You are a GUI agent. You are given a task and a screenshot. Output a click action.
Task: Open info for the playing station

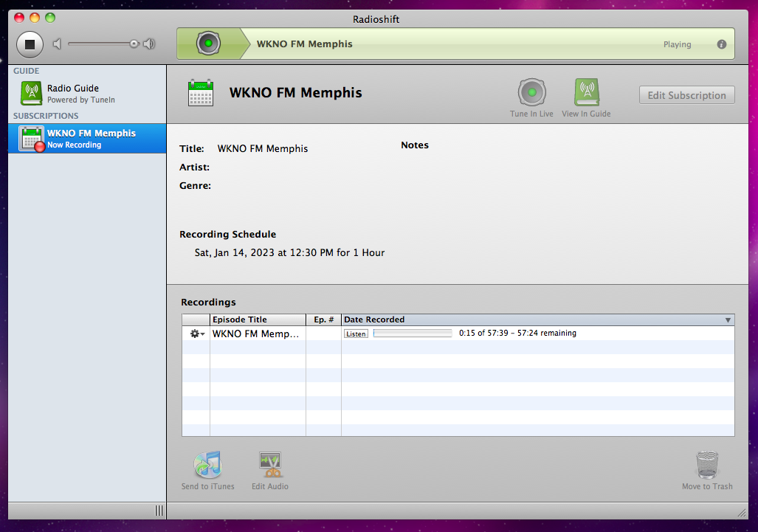tap(721, 44)
